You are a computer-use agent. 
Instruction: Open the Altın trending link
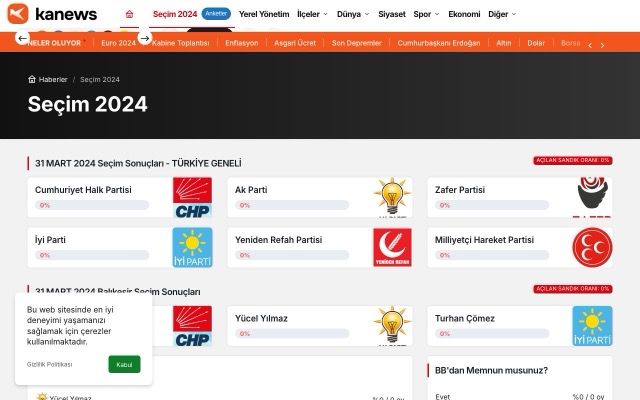click(x=504, y=43)
